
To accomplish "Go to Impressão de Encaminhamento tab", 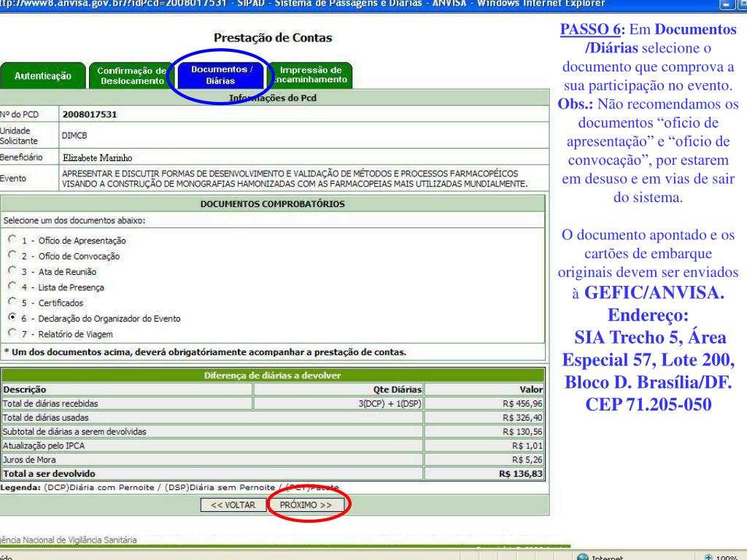I will 310,75.
